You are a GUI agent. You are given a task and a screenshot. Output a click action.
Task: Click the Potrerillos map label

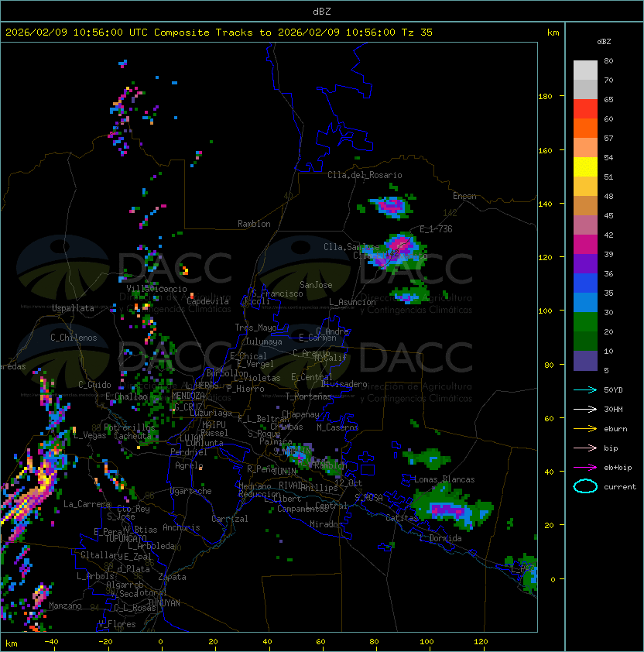click(x=129, y=427)
